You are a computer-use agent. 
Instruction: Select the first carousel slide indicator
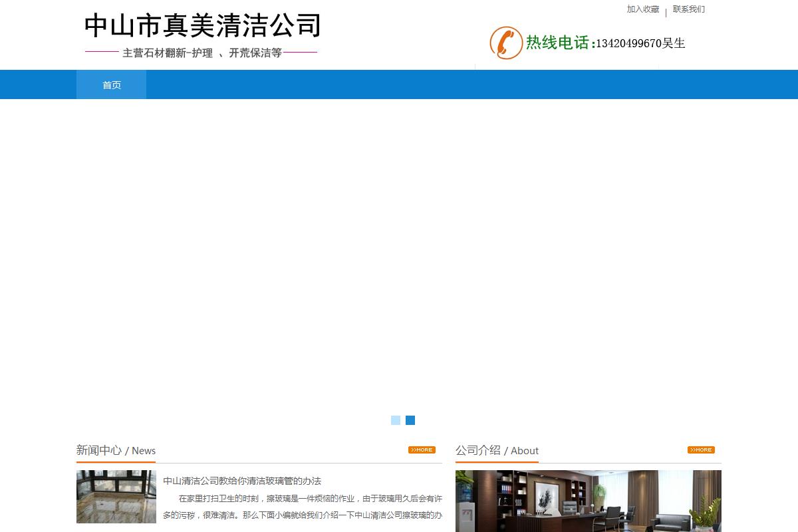tap(396, 420)
